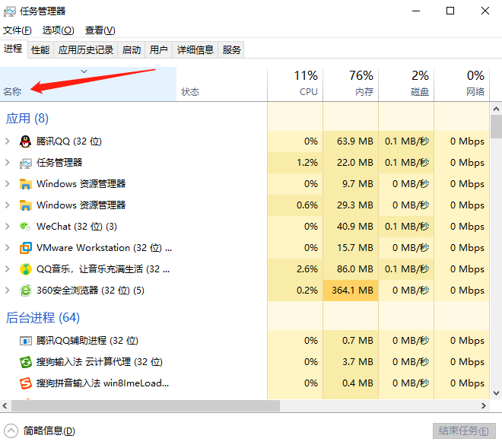Switch to the 性能 tab
The height and width of the screenshot is (448, 502).
coord(40,50)
